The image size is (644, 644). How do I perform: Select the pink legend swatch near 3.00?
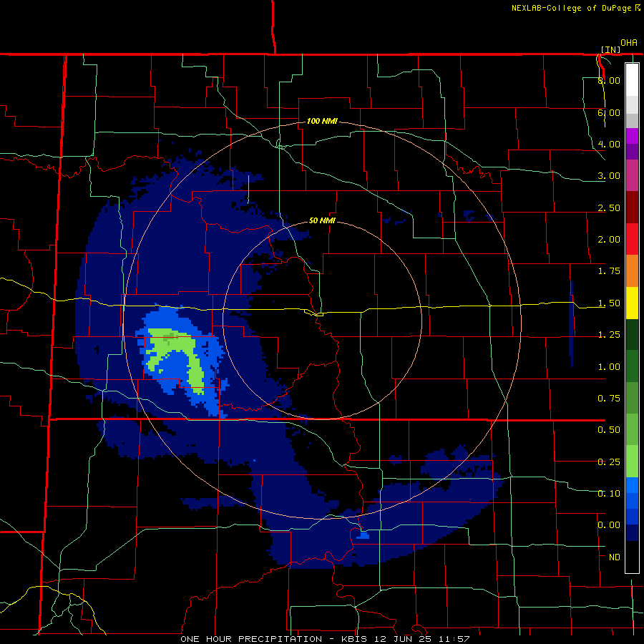(x=632, y=175)
